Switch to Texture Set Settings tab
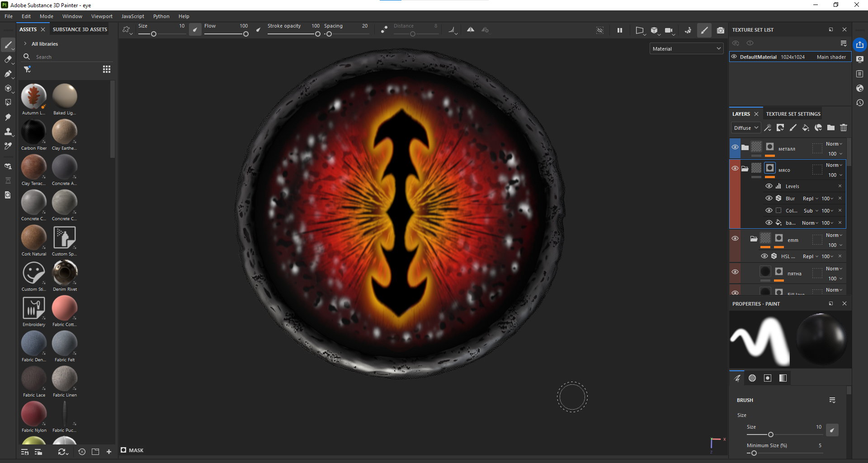The image size is (868, 463). tap(793, 114)
